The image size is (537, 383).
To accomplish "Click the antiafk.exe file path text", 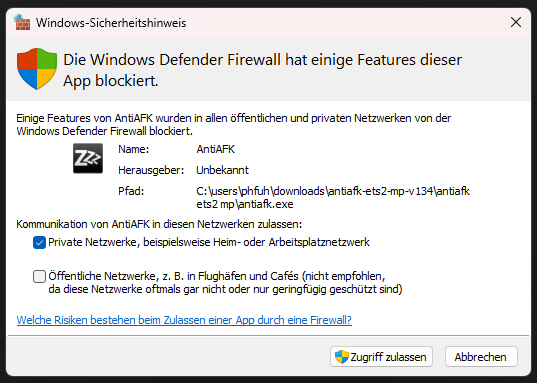I will click(333, 198).
